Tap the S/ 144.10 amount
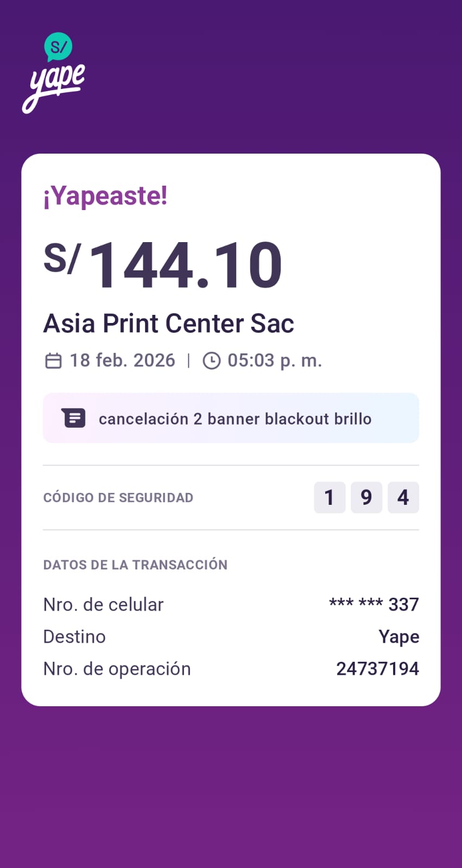The image size is (462, 868). pos(163,265)
